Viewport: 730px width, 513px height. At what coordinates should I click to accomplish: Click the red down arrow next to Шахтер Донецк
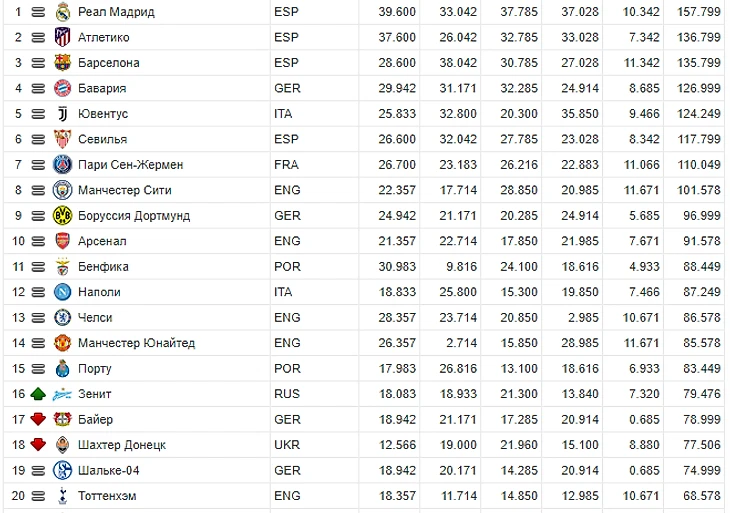click(x=38, y=445)
